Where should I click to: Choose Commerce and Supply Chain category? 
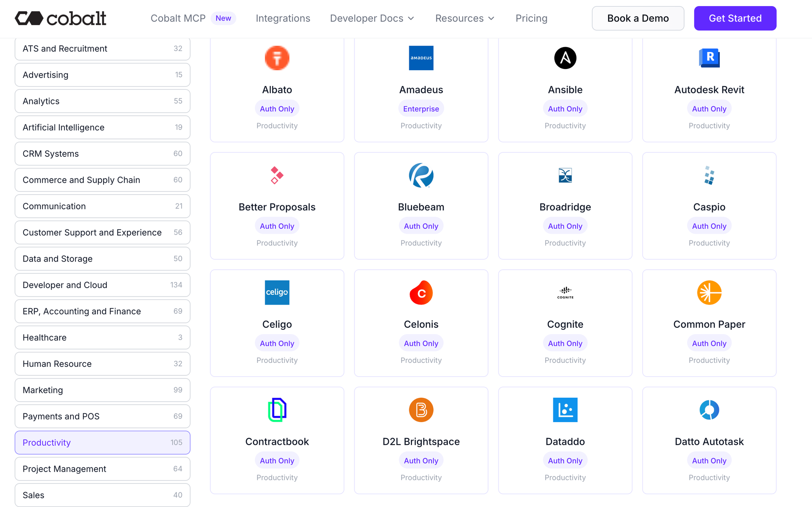pyautogui.click(x=102, y=180)
